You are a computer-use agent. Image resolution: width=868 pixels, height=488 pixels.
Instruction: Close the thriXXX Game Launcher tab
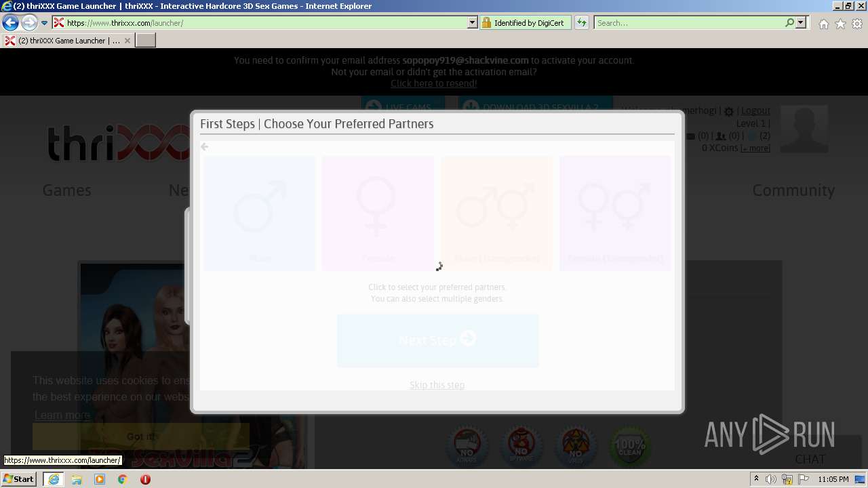(x=127, y=41)
